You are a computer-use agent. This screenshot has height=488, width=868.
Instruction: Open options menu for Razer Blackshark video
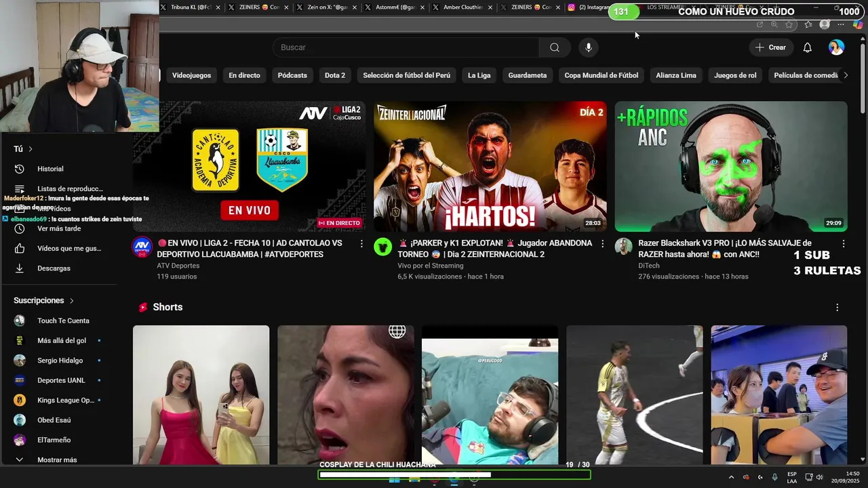844,243
